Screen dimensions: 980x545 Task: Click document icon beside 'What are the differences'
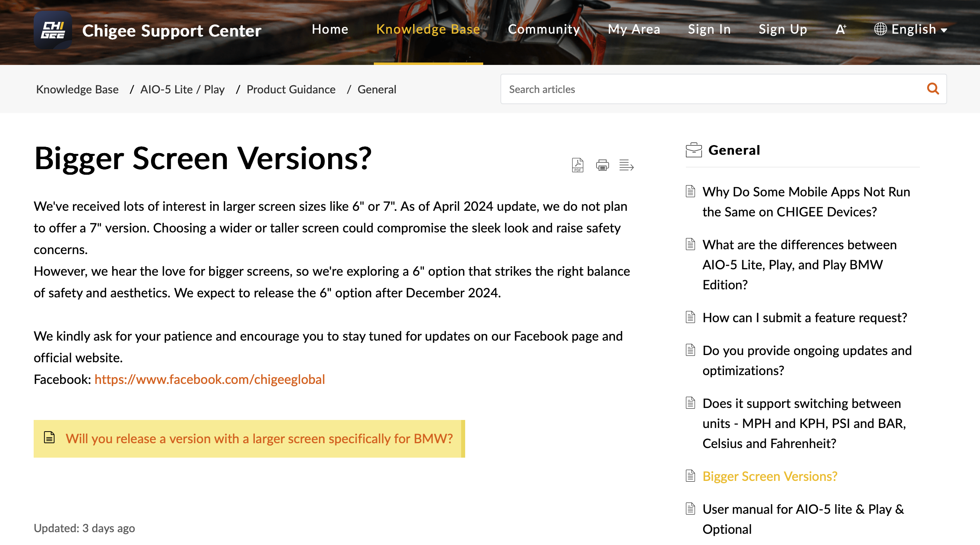click(x=690, y=244)
